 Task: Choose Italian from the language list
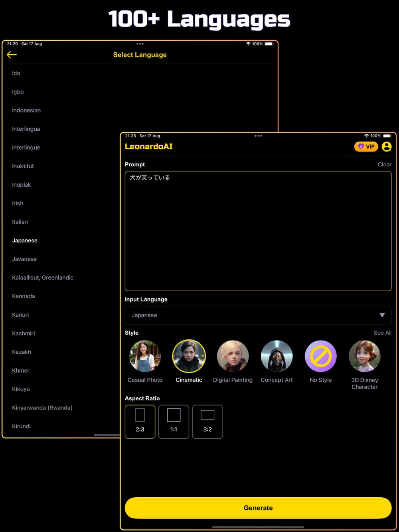(x=20, y=222)
